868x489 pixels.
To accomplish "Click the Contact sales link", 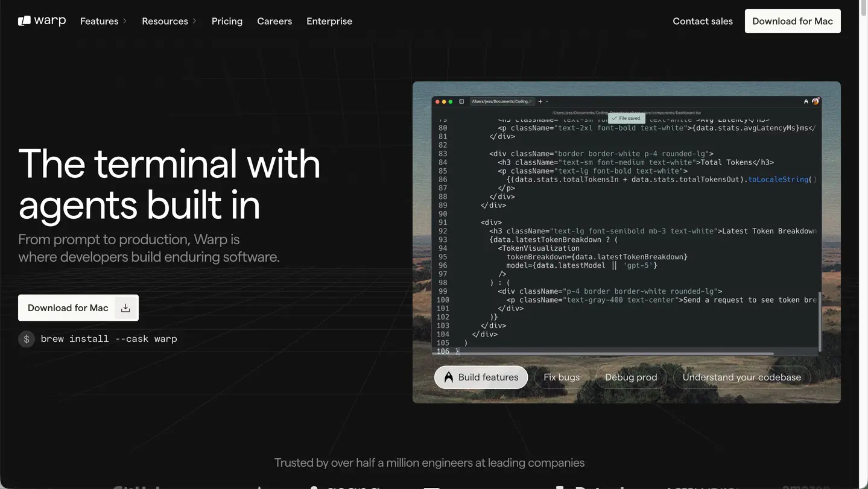I will coord(703,21).
